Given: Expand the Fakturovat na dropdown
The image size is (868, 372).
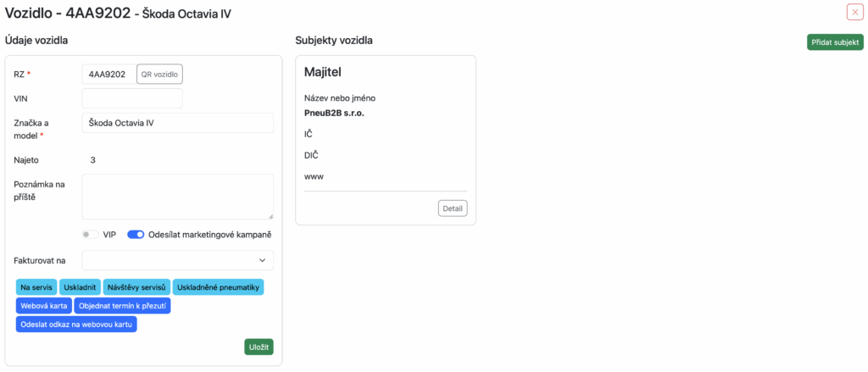Looking at the screenshot, I should (x=177, y=260).
